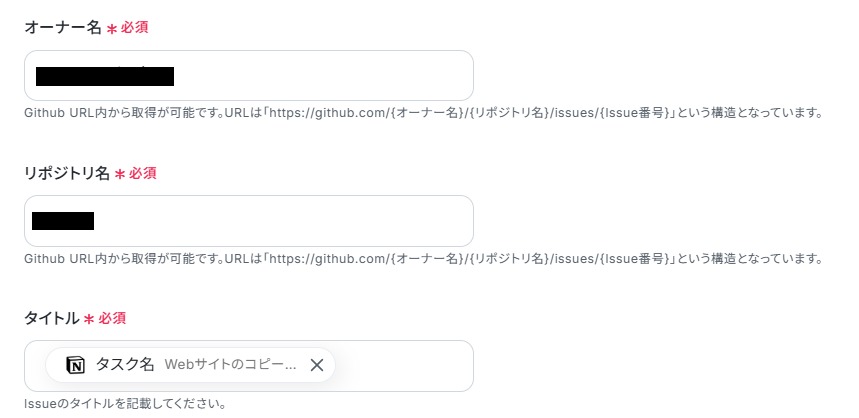Click the GitHub URL hint under オーナー名 field
The image size is (859, 418).
tap(423, 113)
